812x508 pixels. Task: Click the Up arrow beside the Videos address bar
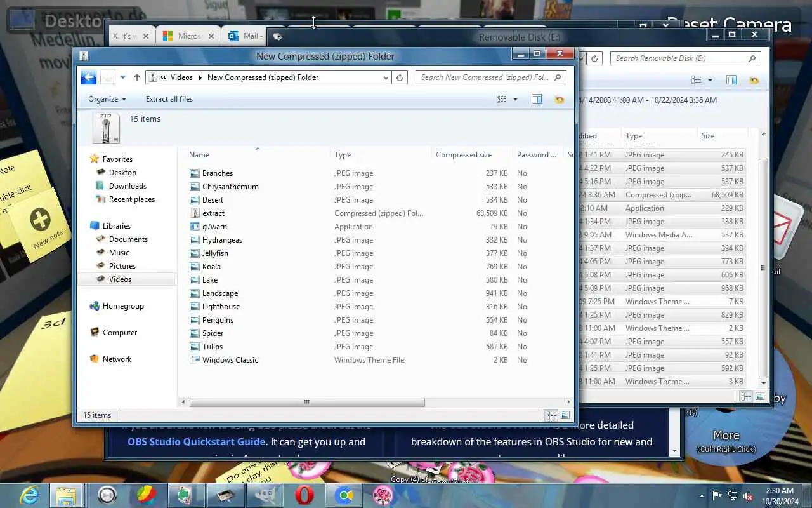point(137,77)
